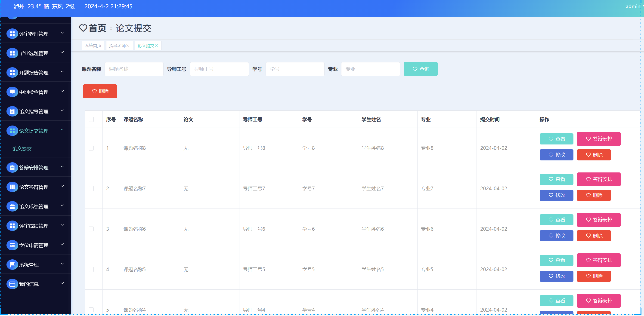Click 答辩安排 for 课题名称7 row
The image size is (644, 316).
pyautogui.click(x=598, y=179)
